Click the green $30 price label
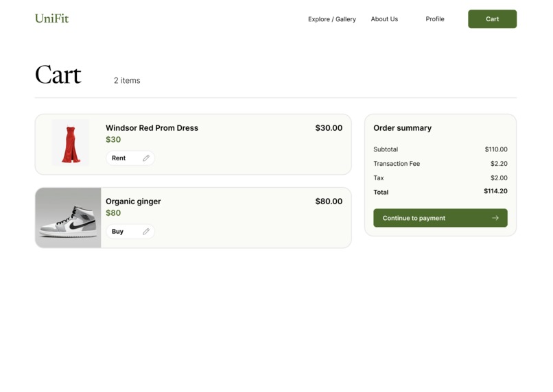 113,140
